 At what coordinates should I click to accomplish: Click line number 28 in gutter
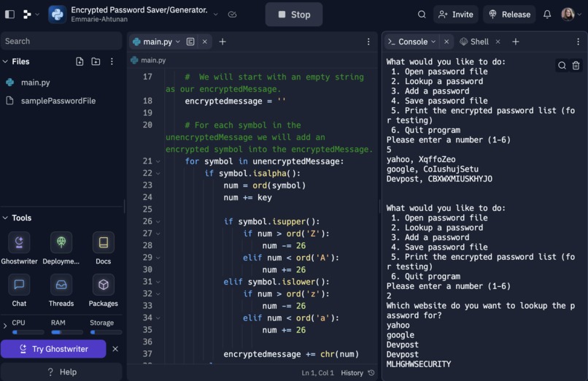[x=147, y=245]
